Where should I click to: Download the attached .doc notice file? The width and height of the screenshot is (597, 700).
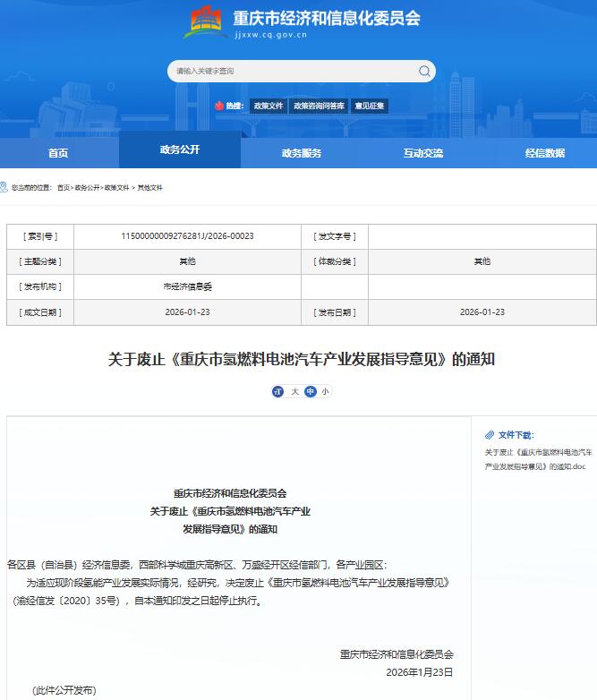(534, 459)
